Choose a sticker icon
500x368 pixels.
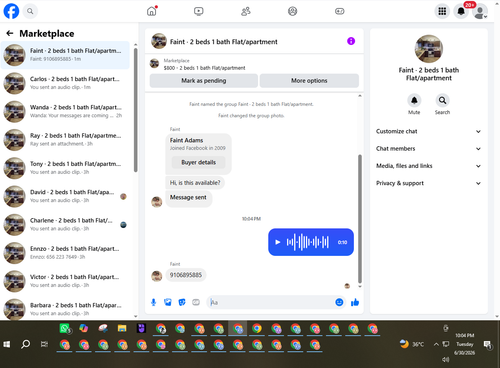pyautogui.click(x=182, y=302)
